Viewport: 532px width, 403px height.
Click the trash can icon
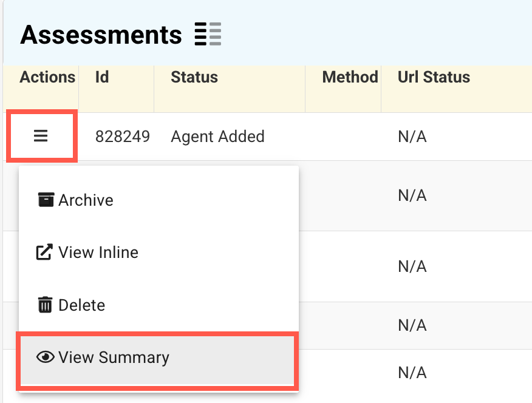click(x=46, y=305)
